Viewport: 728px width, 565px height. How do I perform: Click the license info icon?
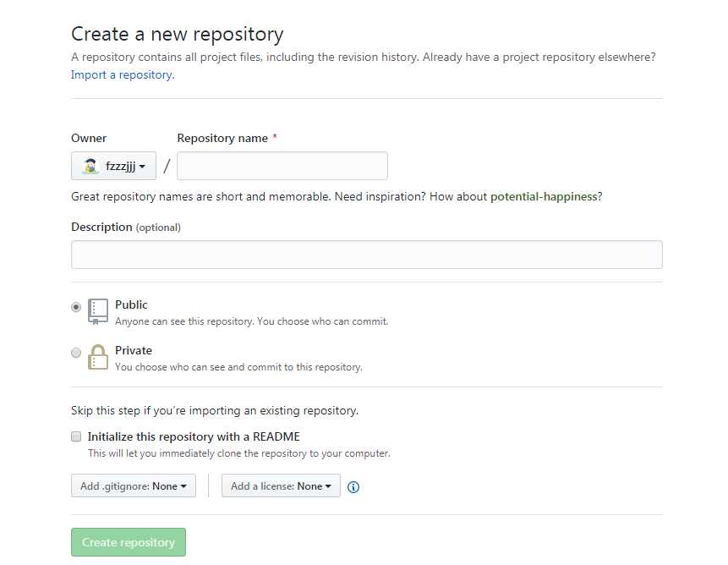coord(353,487)
